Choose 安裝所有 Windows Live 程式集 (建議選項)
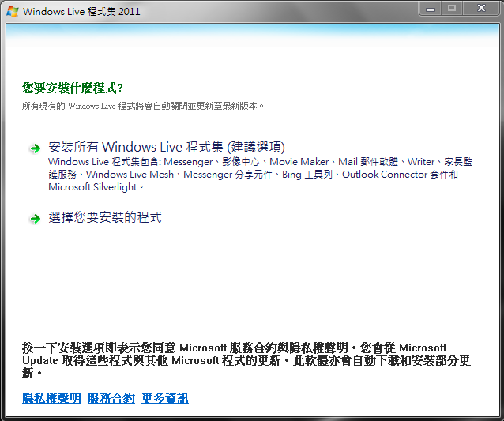504x421 pixels. coord(167,147)
